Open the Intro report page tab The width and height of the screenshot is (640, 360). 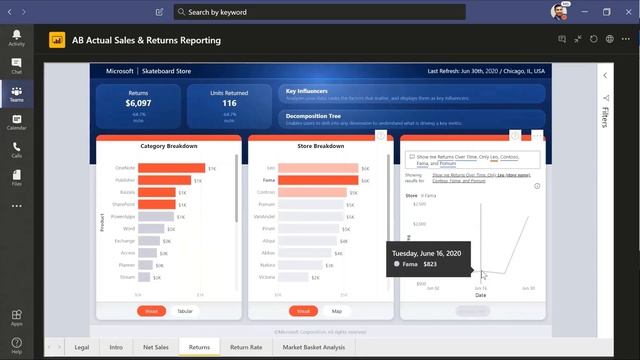[116, 347]
